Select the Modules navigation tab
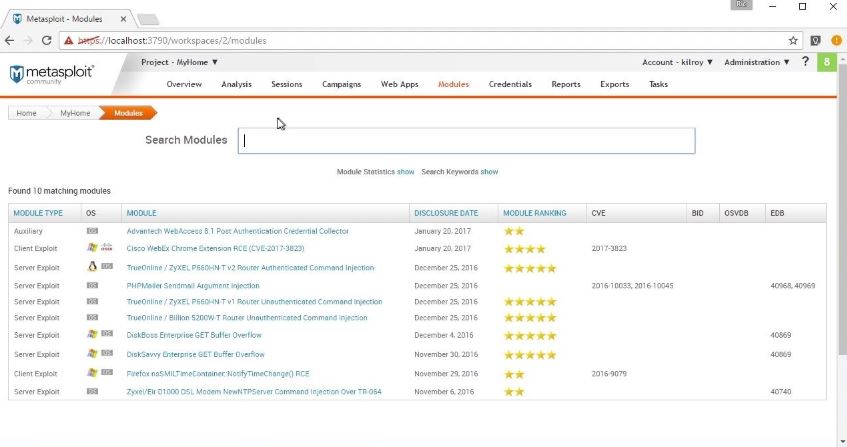This screenshot has height=447, width=847. (x=453, y=84)
